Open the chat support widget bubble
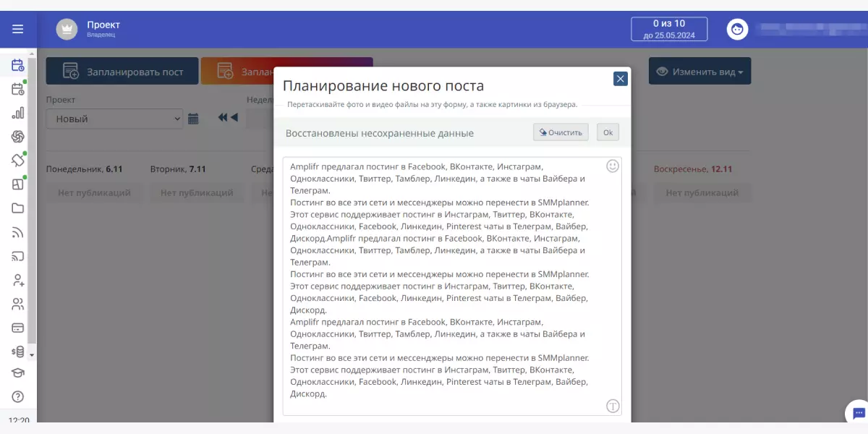The height and width of the screenshot is (434, 868). click(858, 413)
